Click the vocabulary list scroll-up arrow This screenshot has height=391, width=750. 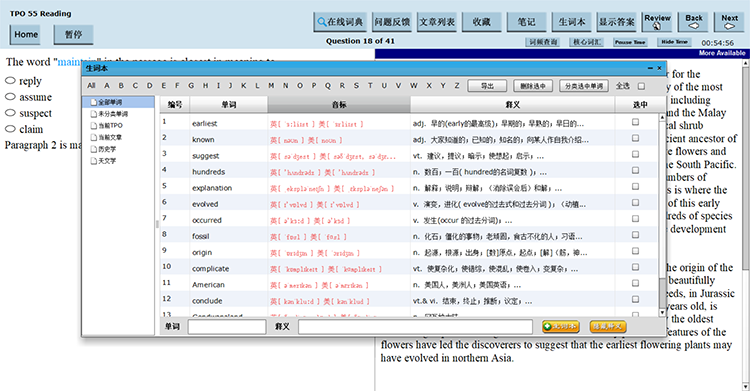662,117
